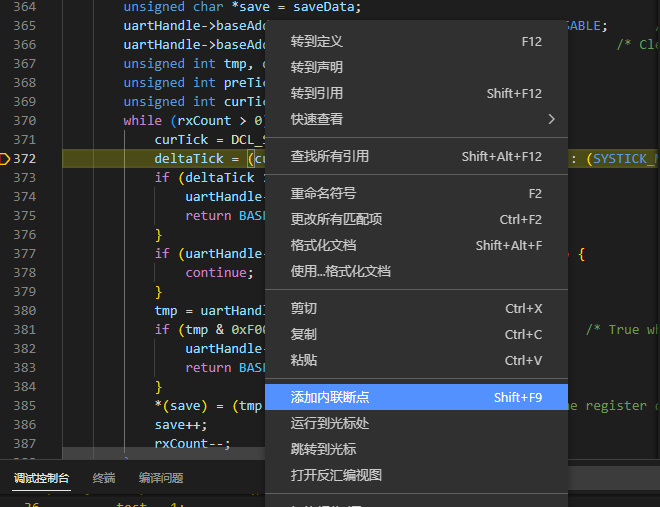Click save++; on line 386

[x=181, y=425]
